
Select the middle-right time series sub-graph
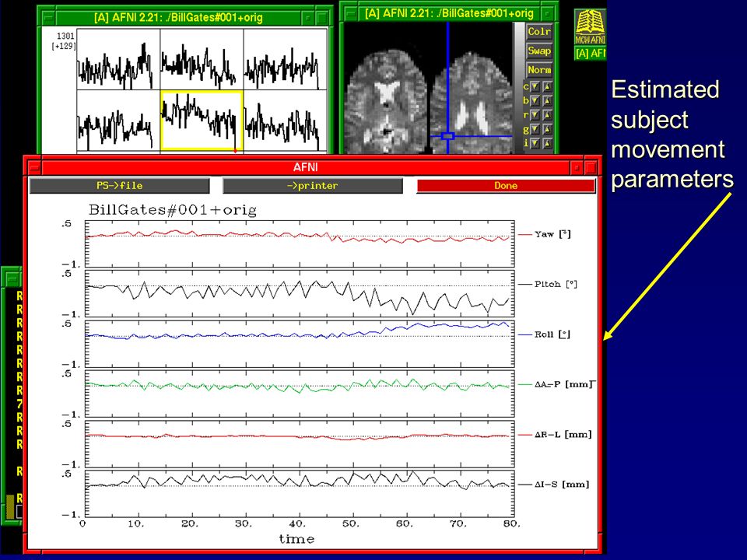286,121
